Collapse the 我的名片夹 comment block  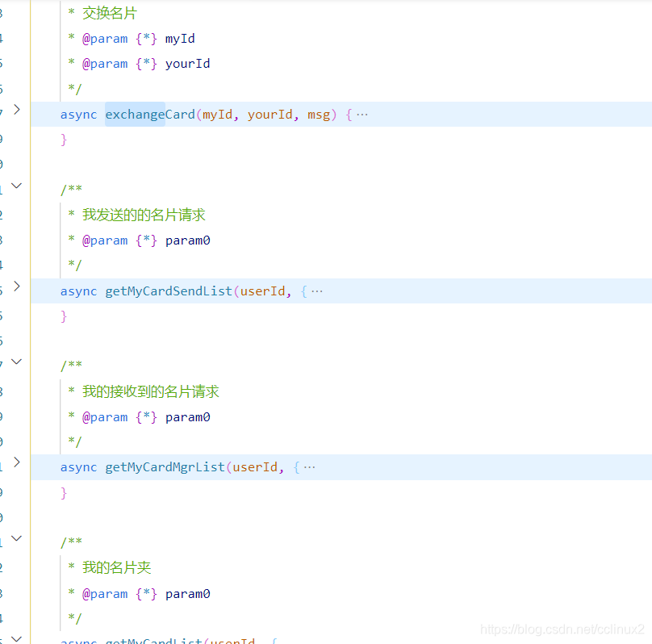pos(16,538)
